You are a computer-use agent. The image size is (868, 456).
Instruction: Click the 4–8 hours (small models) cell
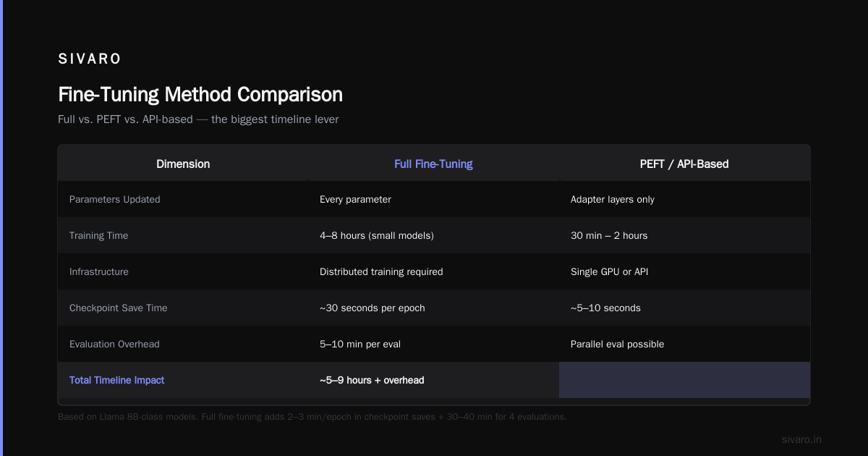(x=377, y=235)
